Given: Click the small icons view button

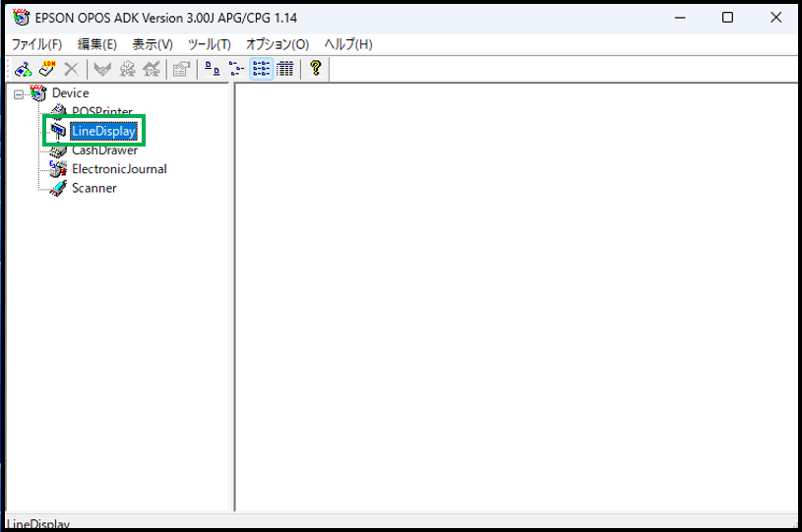Looking at the screenshot, I should click(x=236, y=68).
